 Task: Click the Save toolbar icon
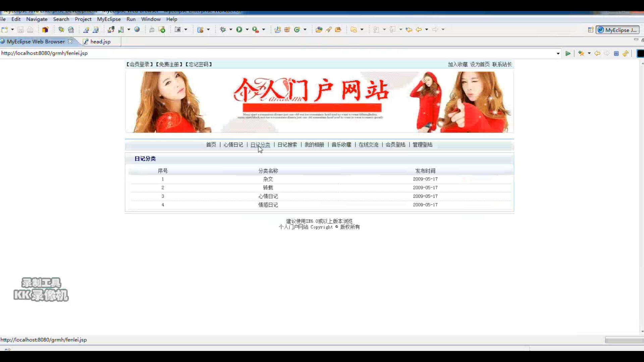20,29
